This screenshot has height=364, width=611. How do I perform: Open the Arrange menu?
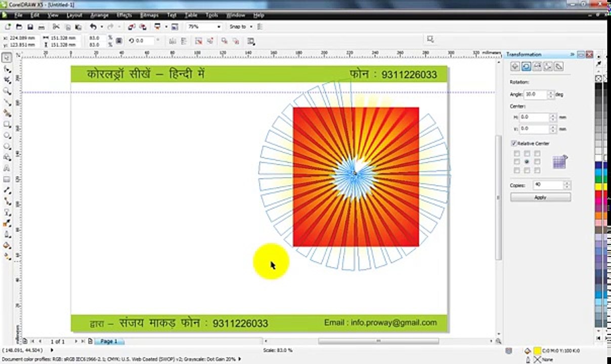99,15
